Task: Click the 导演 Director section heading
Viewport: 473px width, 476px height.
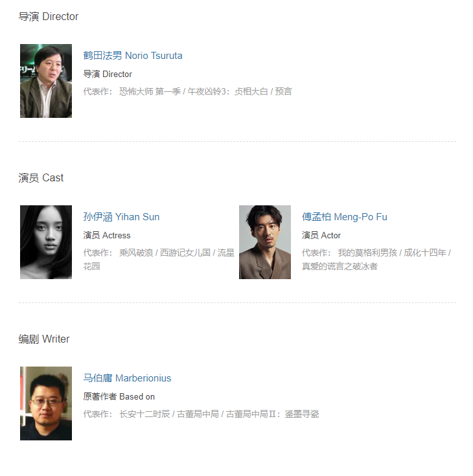Action: [49, 16]
